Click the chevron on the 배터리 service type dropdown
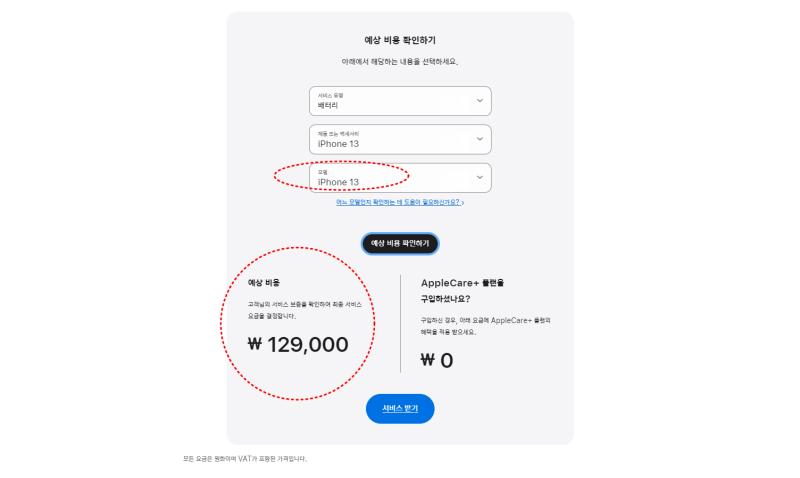This screenshot has height=478, width=800. [x=480, y=100]
